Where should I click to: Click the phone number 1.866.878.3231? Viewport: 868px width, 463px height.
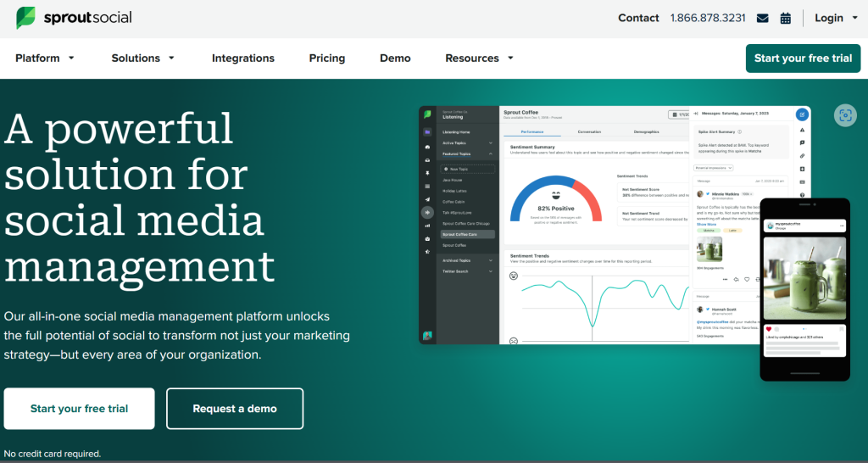(x=708, y=19)
